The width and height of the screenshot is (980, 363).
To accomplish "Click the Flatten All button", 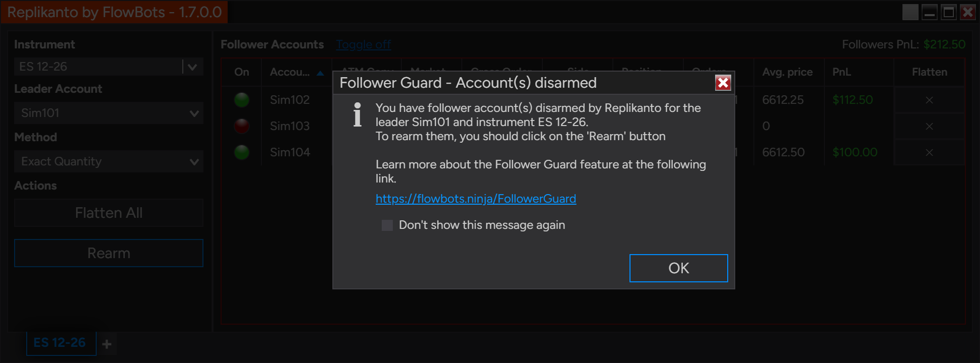I will tap(109, 213).
